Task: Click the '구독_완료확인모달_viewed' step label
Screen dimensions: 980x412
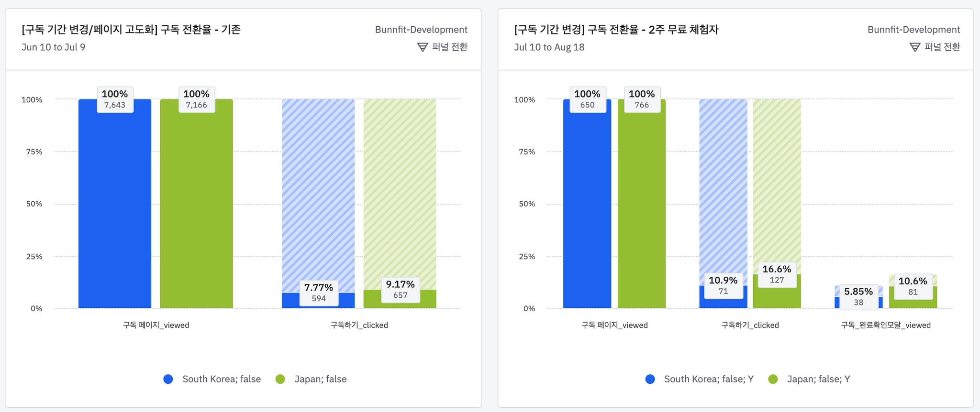Action: (x=886, y=325)
